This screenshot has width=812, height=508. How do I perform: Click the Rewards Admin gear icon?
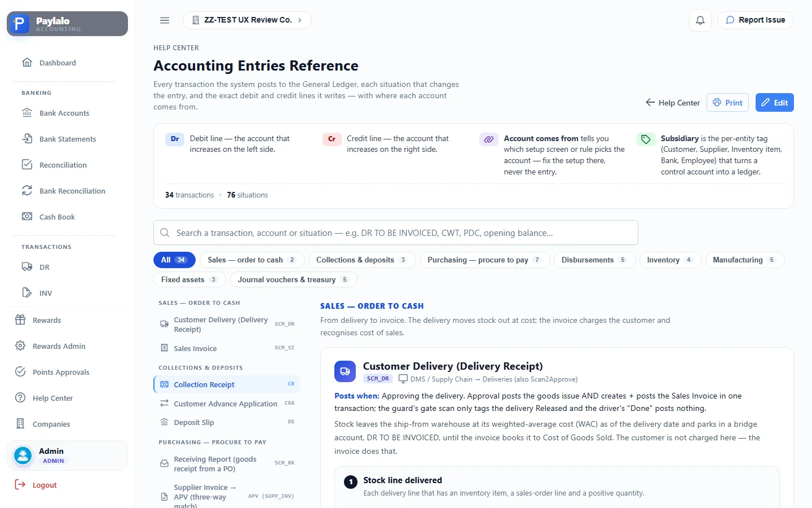20,346
